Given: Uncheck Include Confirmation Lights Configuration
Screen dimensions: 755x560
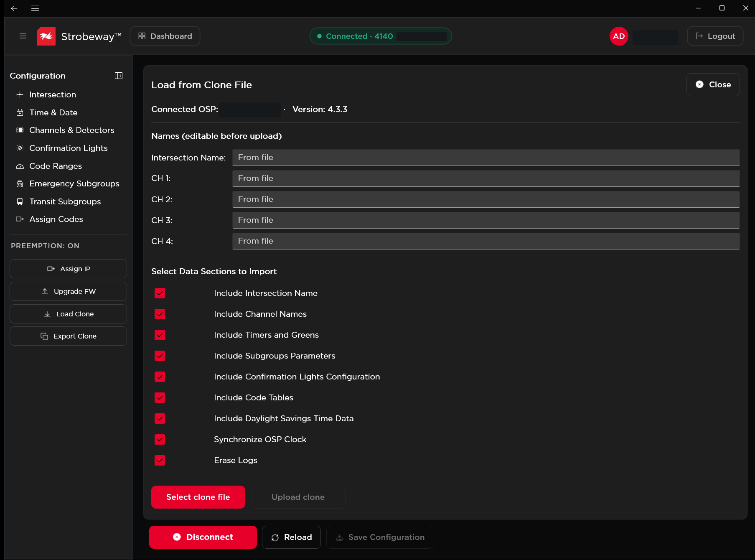Looking at the screenshot, I should (x=160, y=377).
